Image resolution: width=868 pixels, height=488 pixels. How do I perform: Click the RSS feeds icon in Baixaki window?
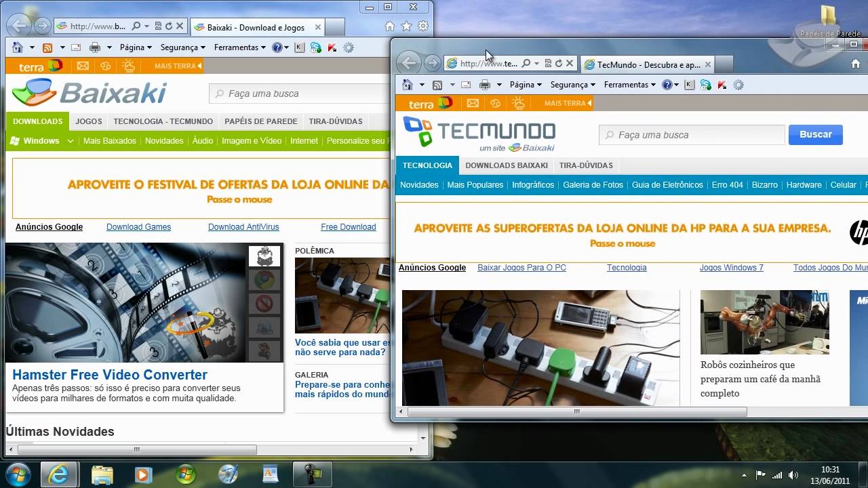pyautogui.click(x=47, y=47)
